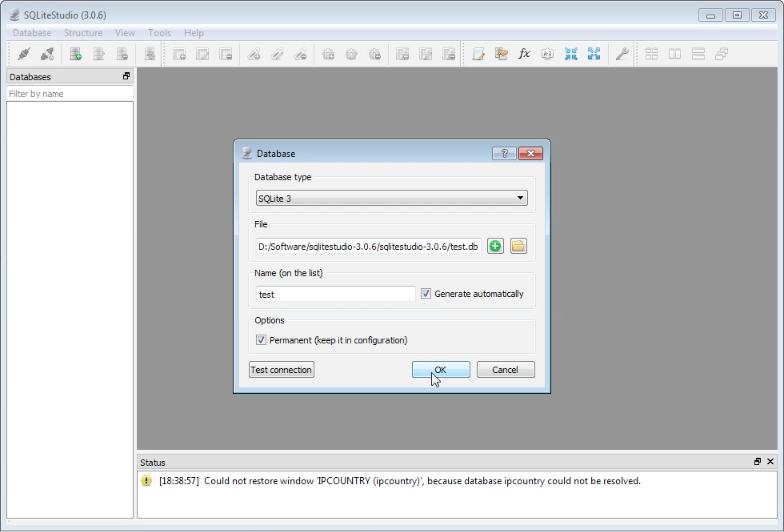This screenshot has width=784, height=532.
Task: Click the Name field containing test
Action: [x=336, y=294]
